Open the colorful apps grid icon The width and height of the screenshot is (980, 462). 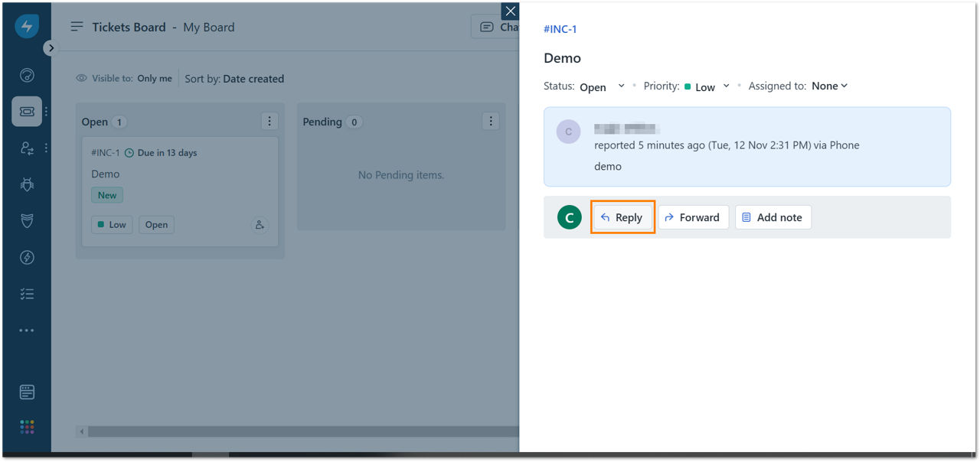[27, 427]
